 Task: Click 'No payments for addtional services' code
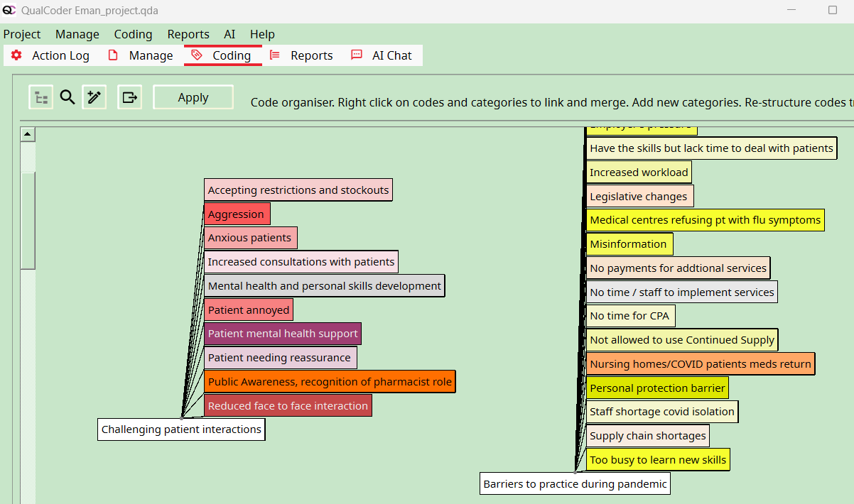(678, 268)
